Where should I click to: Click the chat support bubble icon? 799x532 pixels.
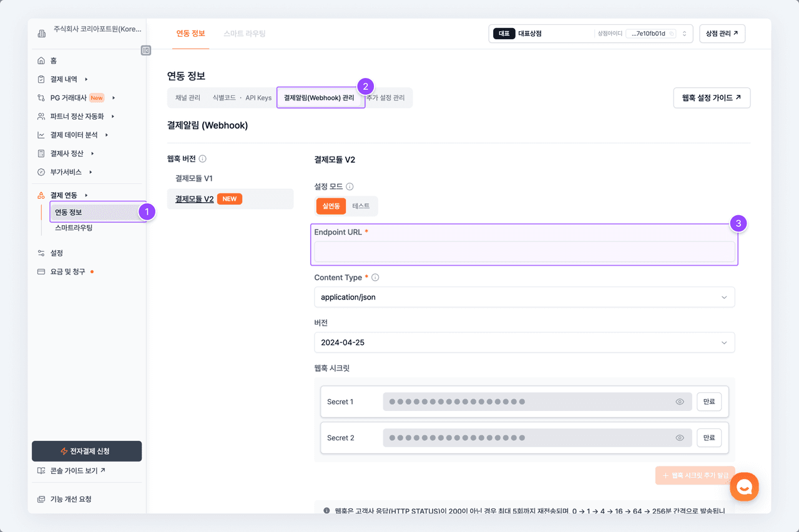pos(744,487)
